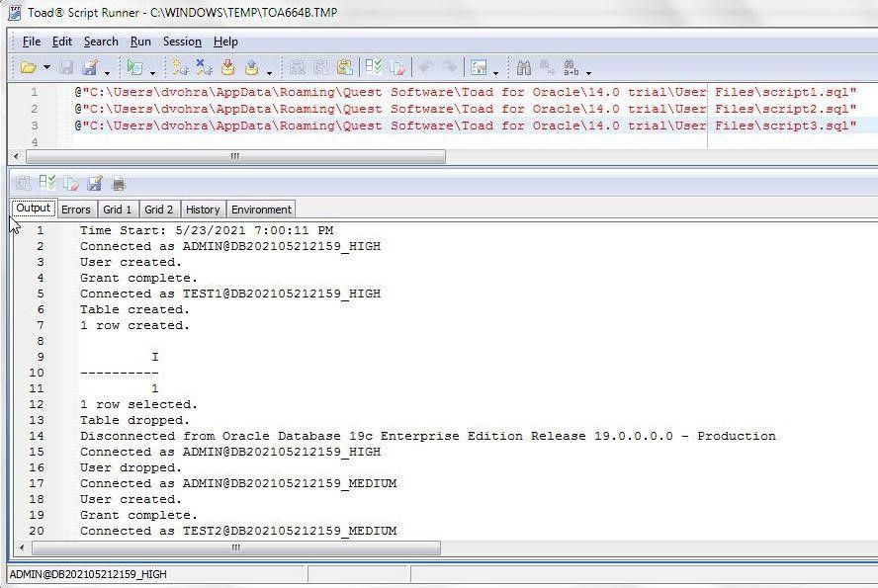Click the output pane Clear eraser icon
Screen dimensions: 878x588
click(x=71, y=183)
